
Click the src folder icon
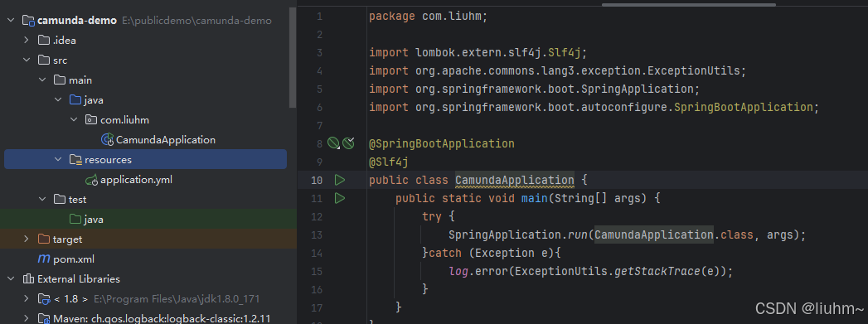point(43,60)
